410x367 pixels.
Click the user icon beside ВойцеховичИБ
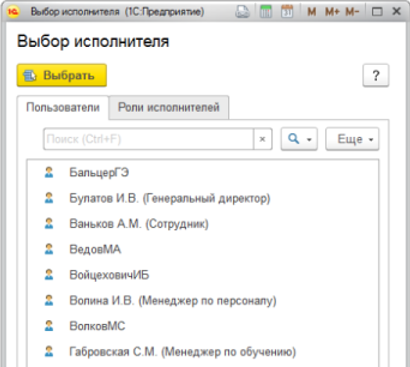(x=49, y=275)
